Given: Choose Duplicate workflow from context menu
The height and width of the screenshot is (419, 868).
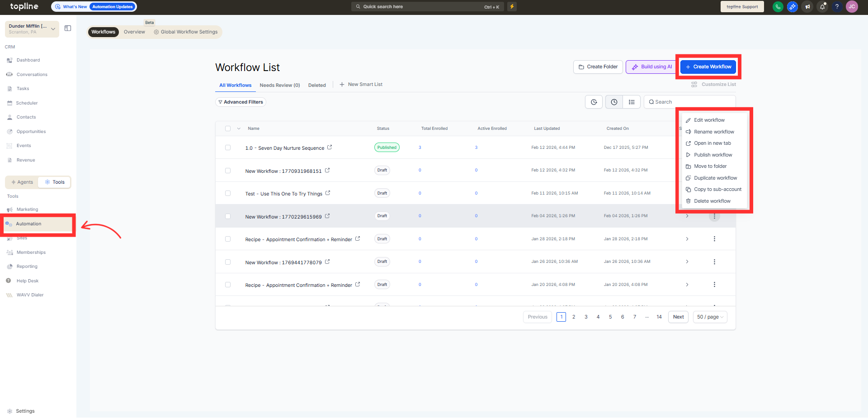Looking at the screenshot, I should pyautogui.click(x=715, y=178).
